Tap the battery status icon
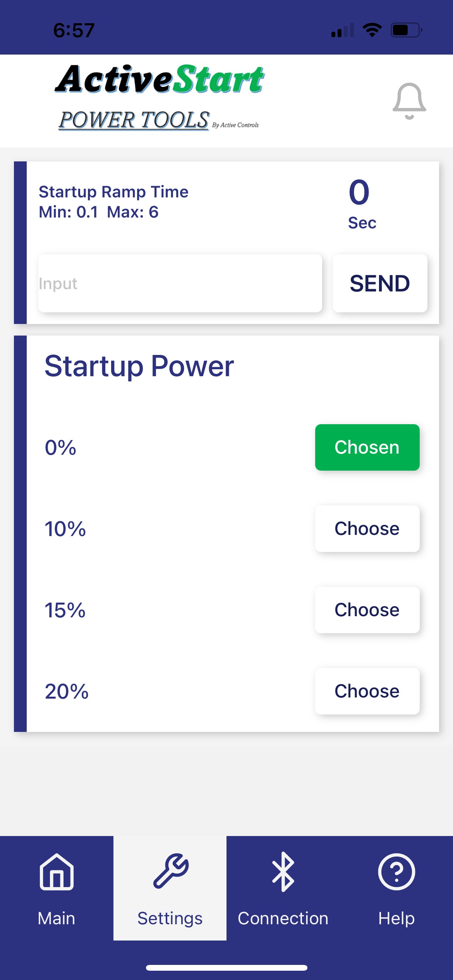453x980 pixels. tap(406, 30)
